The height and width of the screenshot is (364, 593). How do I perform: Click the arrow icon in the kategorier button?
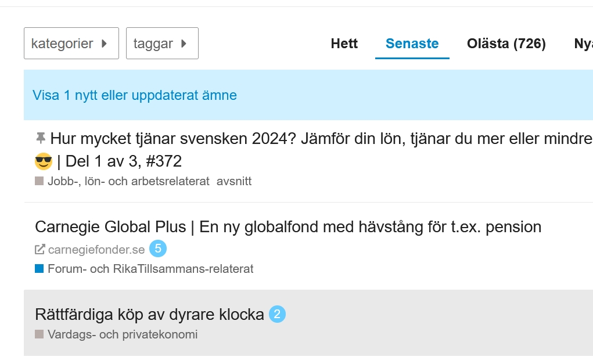tap(104, 44)
